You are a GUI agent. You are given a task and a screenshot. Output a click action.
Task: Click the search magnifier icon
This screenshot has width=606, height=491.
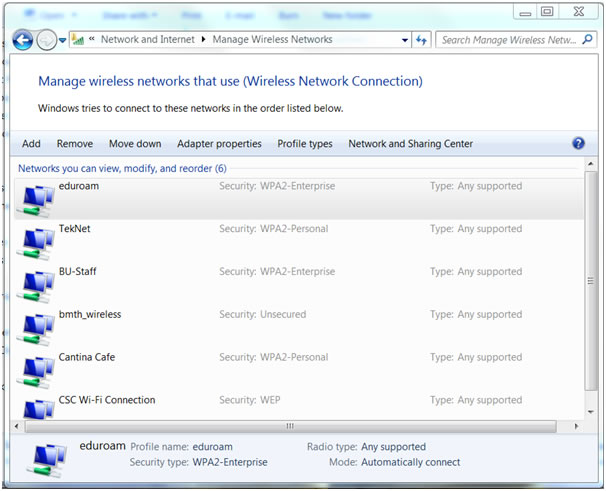click(x=588, y=39)
